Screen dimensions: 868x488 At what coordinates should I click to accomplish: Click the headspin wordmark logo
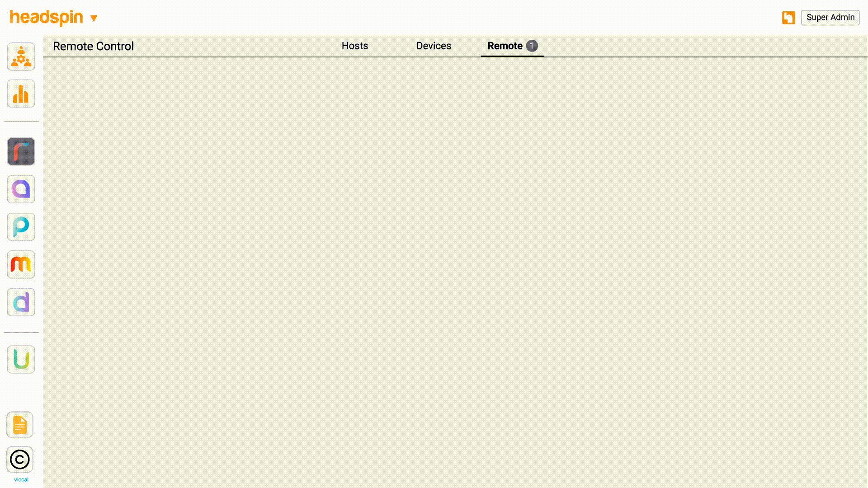coord(46,18)
